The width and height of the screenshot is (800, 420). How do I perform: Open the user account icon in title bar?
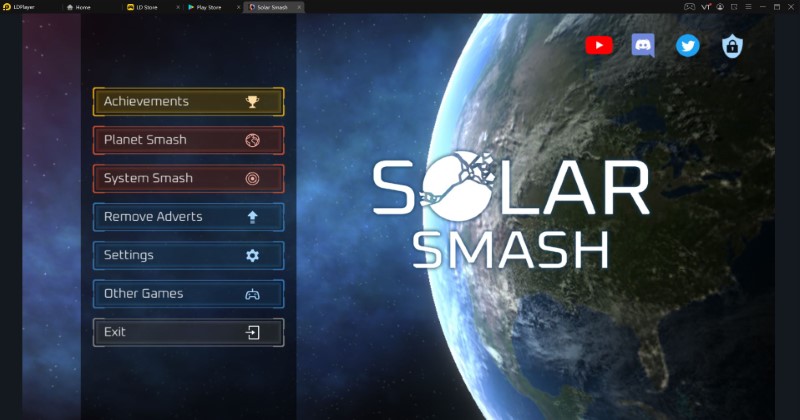coord(720,7)
